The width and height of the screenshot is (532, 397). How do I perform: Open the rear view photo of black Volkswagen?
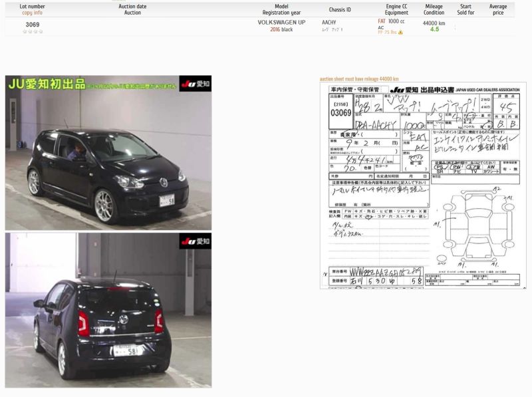click(x=108, y=310)
